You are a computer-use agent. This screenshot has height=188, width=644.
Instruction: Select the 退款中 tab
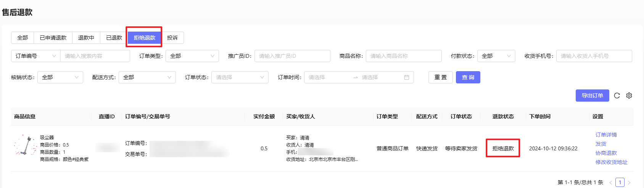pyautogui.click(x=86, y=38)
